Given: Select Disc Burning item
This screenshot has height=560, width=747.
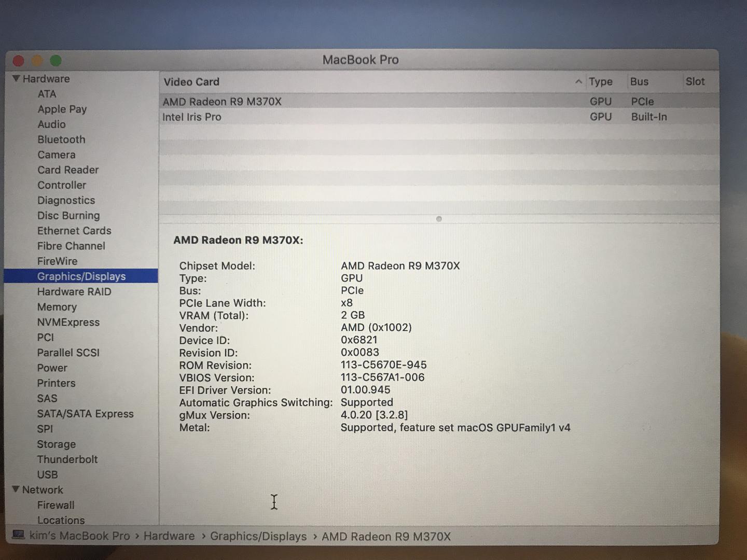Looking at the screenshot, I should tap(68, 216).
